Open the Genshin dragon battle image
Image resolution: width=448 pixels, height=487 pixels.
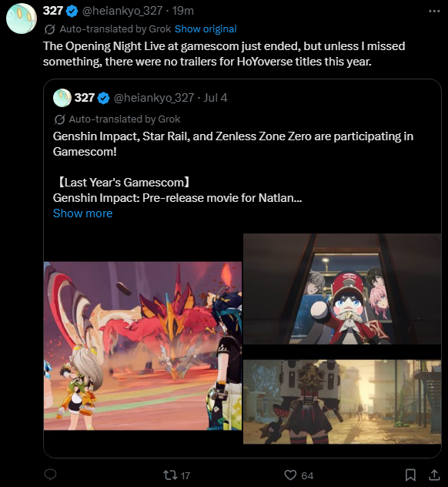[x=142, y=346]
